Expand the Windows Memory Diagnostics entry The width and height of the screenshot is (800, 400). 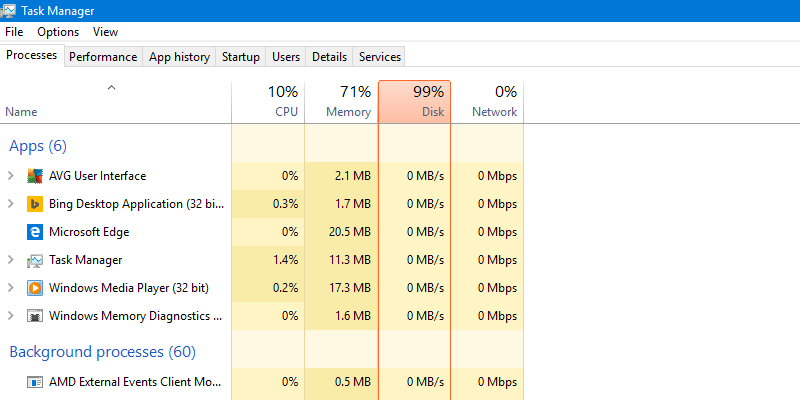click(11, 316)
